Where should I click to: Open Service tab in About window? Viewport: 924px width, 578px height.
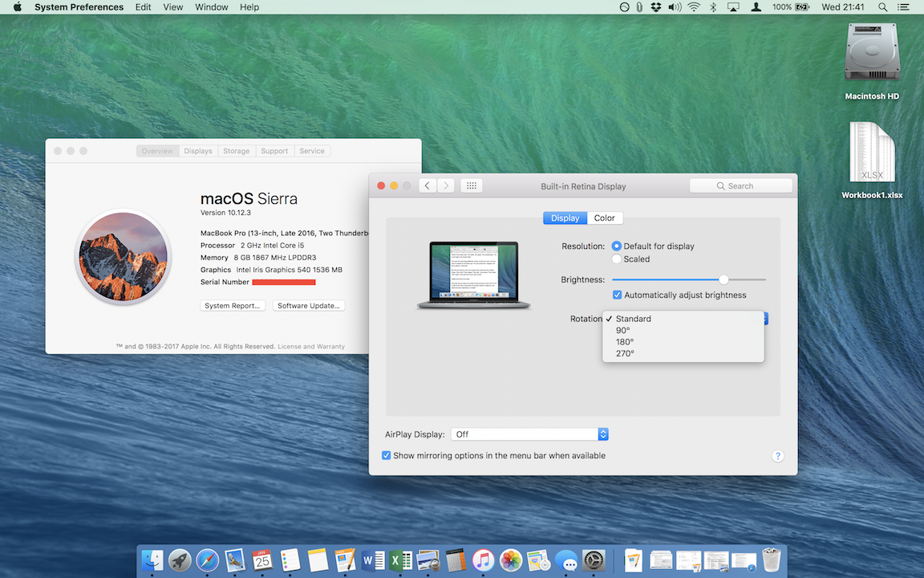(x=312, y=151)
